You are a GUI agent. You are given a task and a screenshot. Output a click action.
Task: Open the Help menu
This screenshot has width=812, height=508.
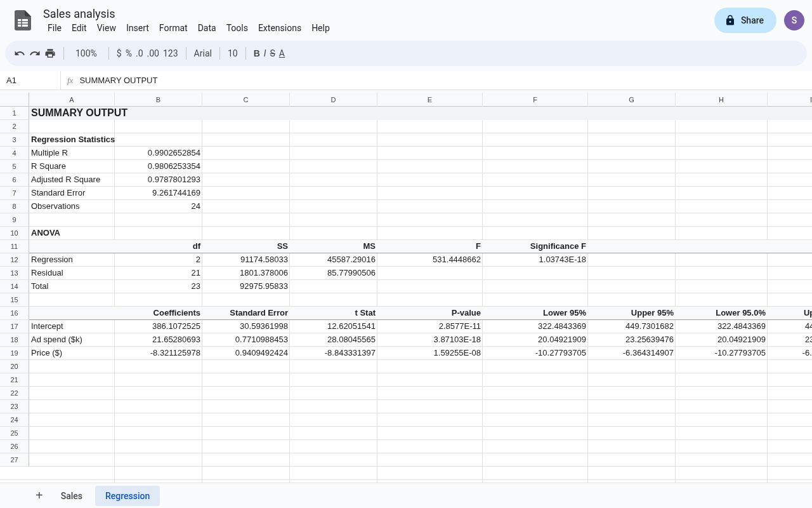coord(320,28)
